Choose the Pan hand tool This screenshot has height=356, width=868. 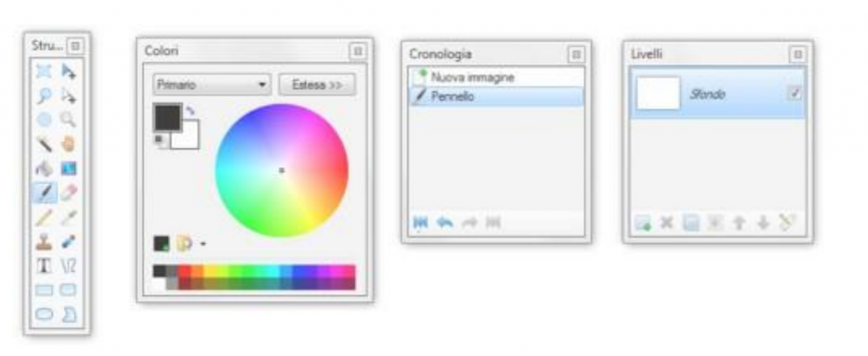coord(68,144)
